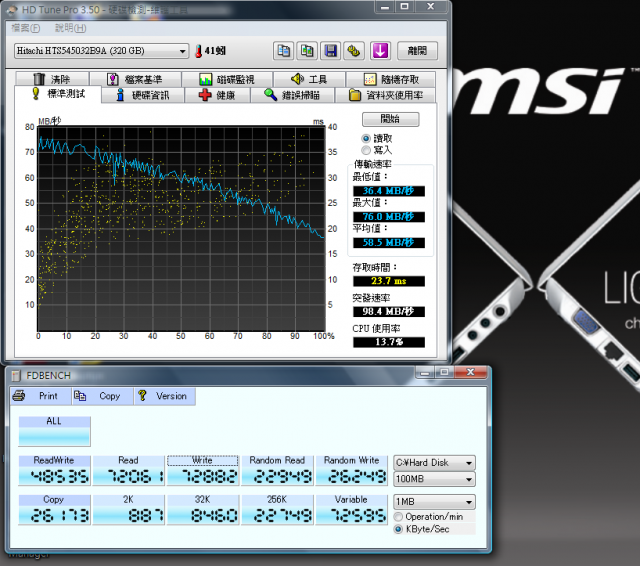
Task: Click the ReadWrite benchmark button
Action: [x=54, y=470]
